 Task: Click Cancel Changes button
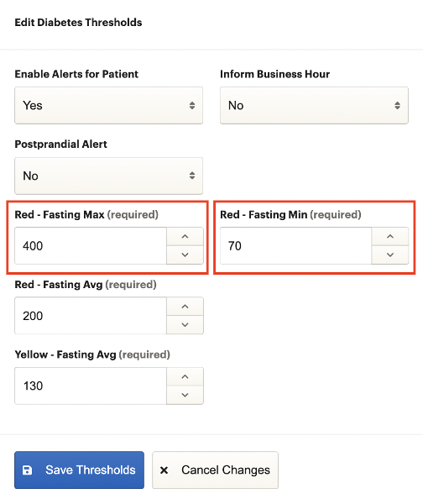tap(215, 470)
